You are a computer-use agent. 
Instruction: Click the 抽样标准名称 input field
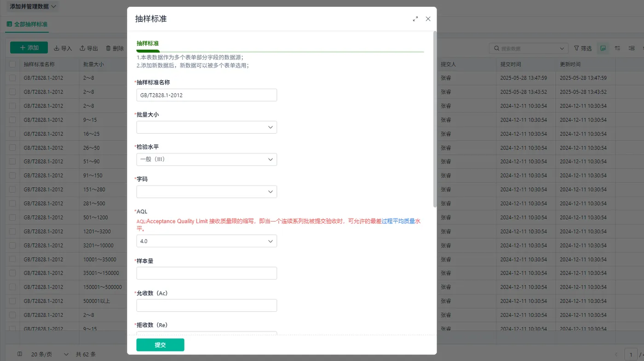(207, 95)
